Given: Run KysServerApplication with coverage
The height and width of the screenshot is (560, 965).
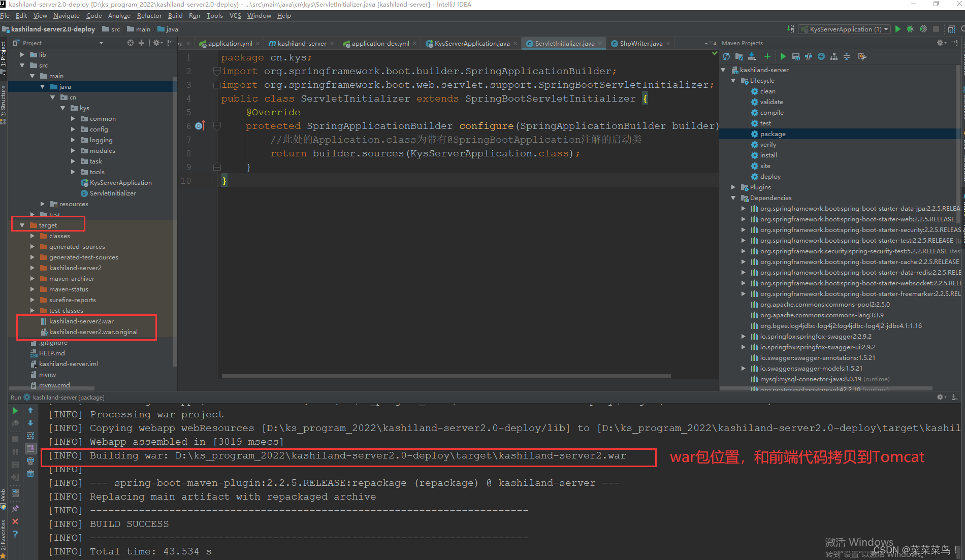Looking at the screenshot, I should pos(923,29).
